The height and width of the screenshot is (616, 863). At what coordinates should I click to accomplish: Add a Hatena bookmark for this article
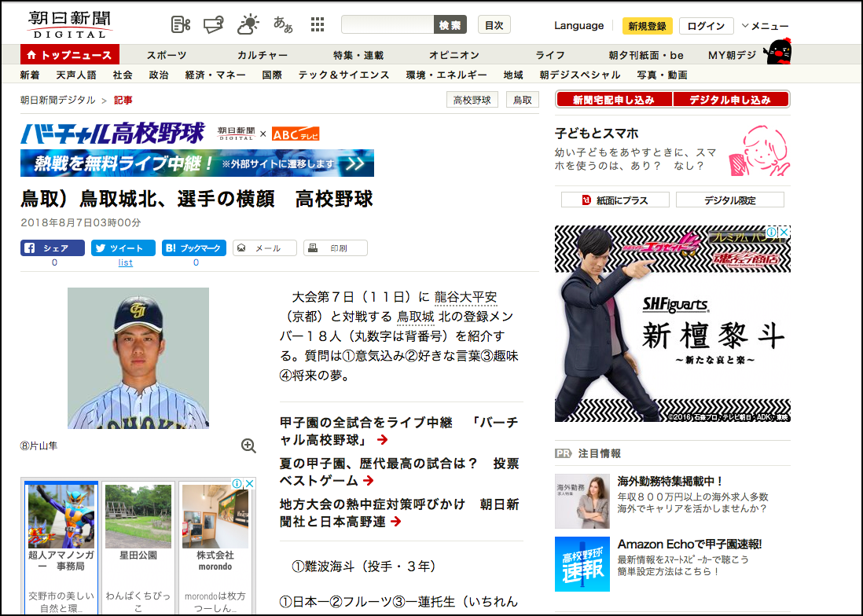(x=194, y=248)
